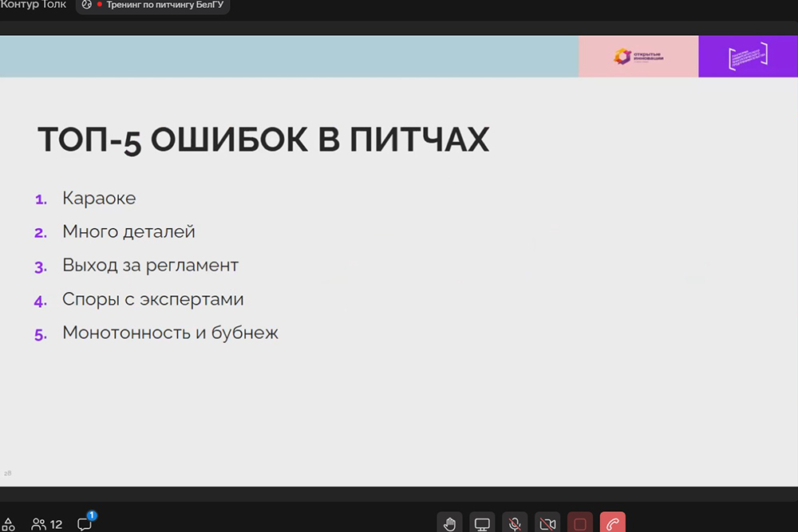The image size is (798, 532).
Task: Click the purple bracket logo on slide
Action: pyautogui.click(x=748, y=57)
